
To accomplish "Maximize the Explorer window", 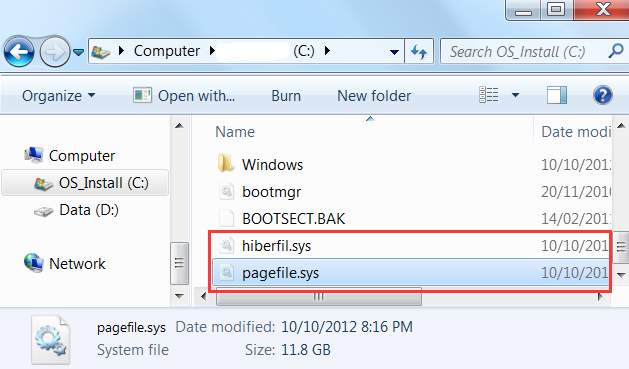I will [x=556, y=9].
